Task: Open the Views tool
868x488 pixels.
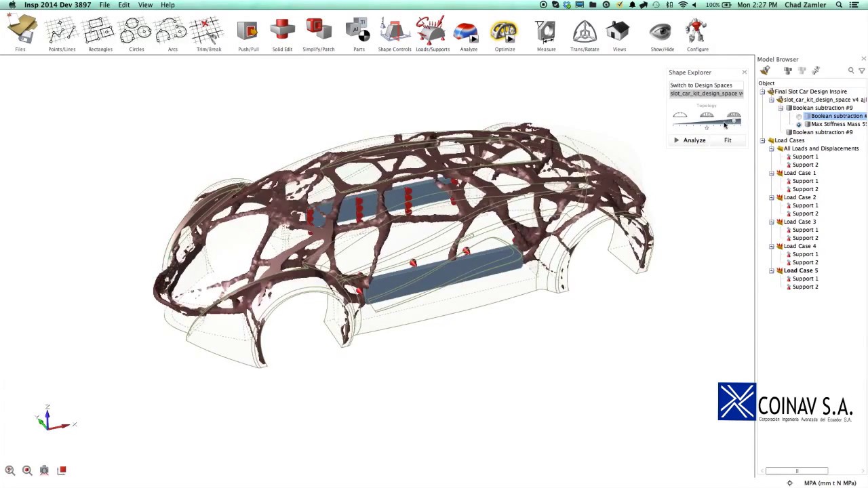Action: (619, 35)
